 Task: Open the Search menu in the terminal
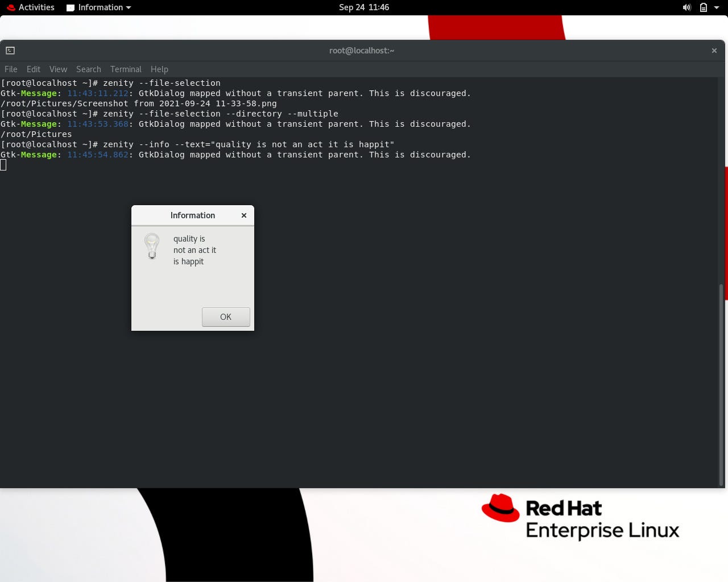[88, 69]
